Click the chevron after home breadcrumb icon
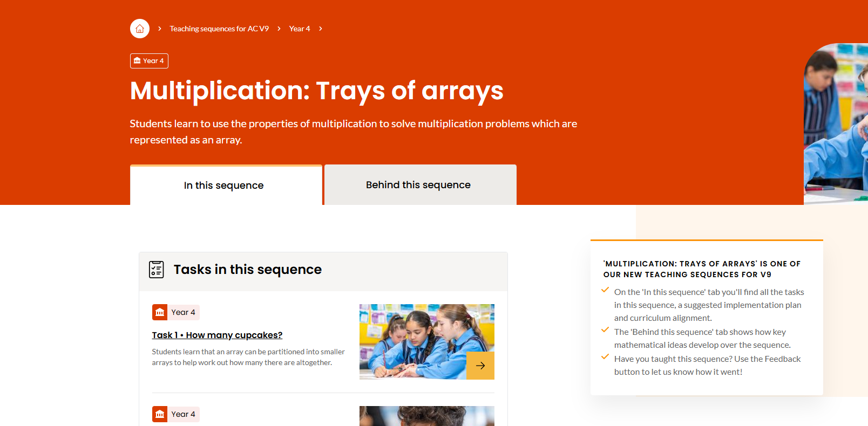Viewport: 868px width, 426px height. [x=160, y=29]
